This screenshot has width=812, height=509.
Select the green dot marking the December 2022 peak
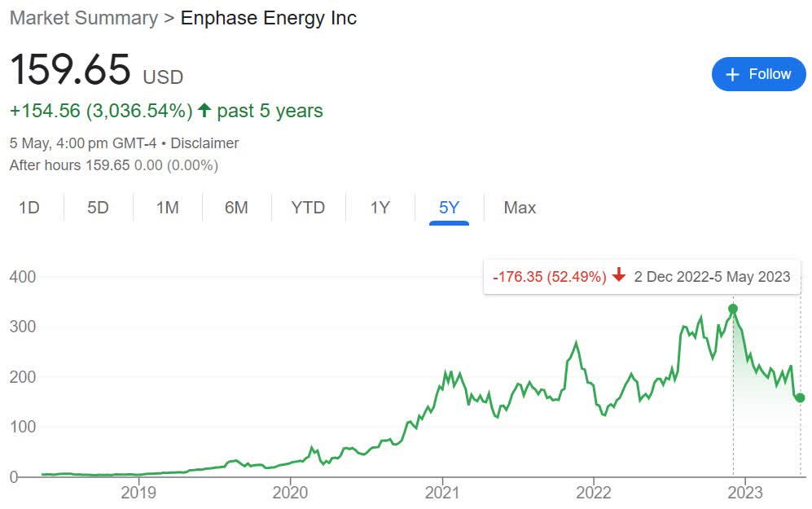click(x=734, y=309)
